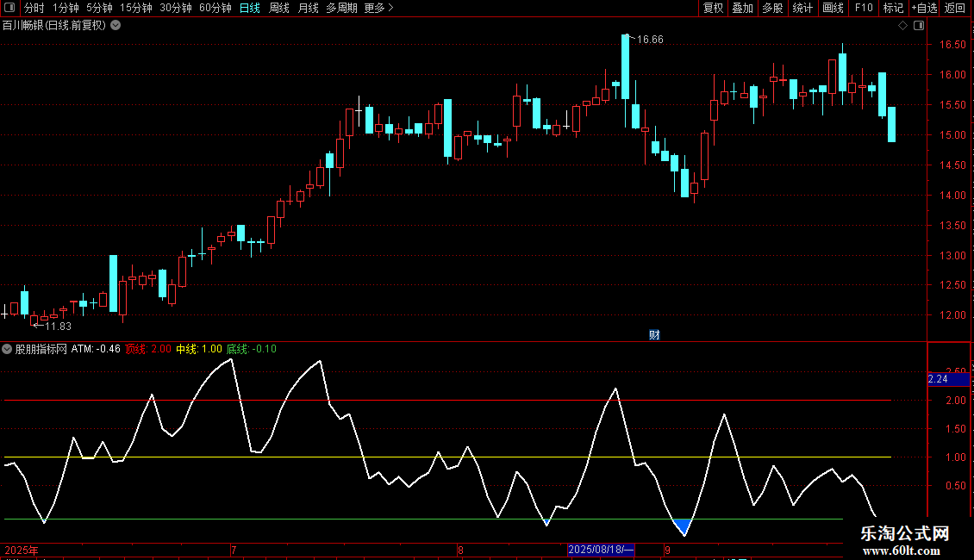This screenshot has height=560, width=974.
Task: Click the 11.83 low price label
Action: point(58,326)
